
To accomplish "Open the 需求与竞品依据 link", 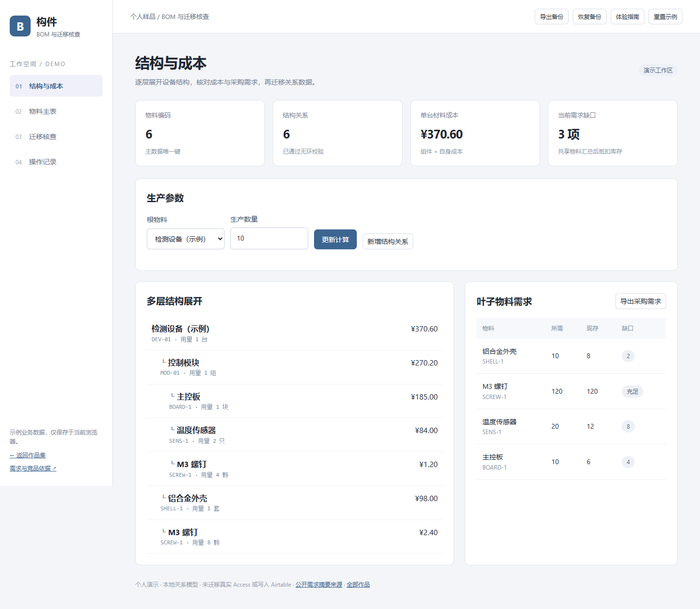I will [33, 469].
